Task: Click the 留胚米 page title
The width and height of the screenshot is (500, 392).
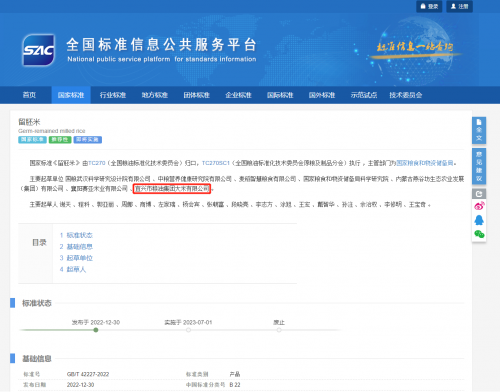Action: [29, 122]
